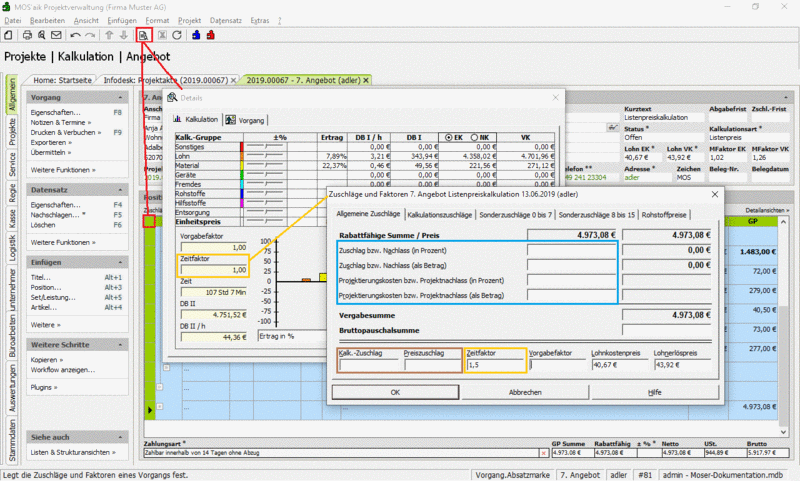Click the Lohnkostenpreis field
This screenshot has width=800, height=481.
pyautogui.click(x=620, y=365)
